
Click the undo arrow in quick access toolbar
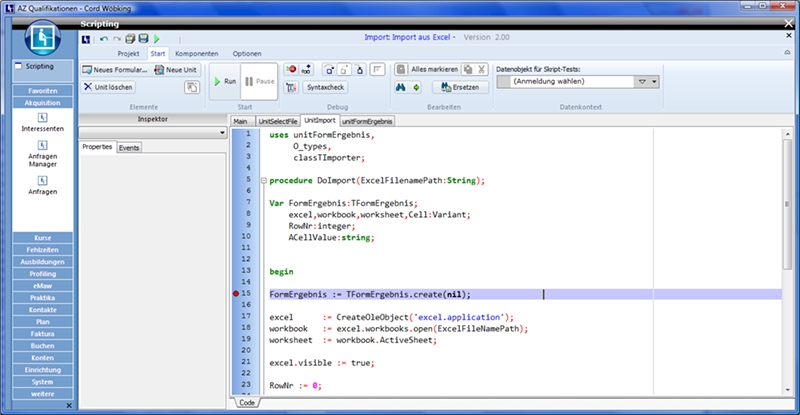pos(103,38)
